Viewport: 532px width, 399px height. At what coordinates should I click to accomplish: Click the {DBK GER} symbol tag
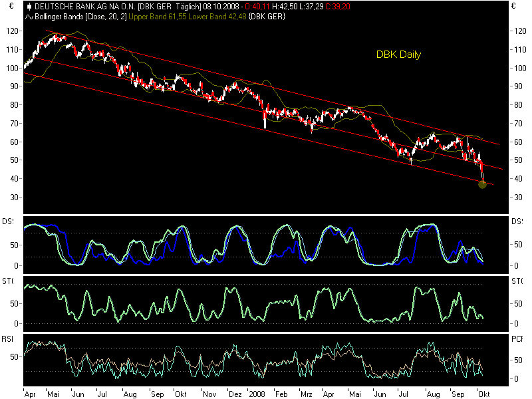(x=267, y=17)
